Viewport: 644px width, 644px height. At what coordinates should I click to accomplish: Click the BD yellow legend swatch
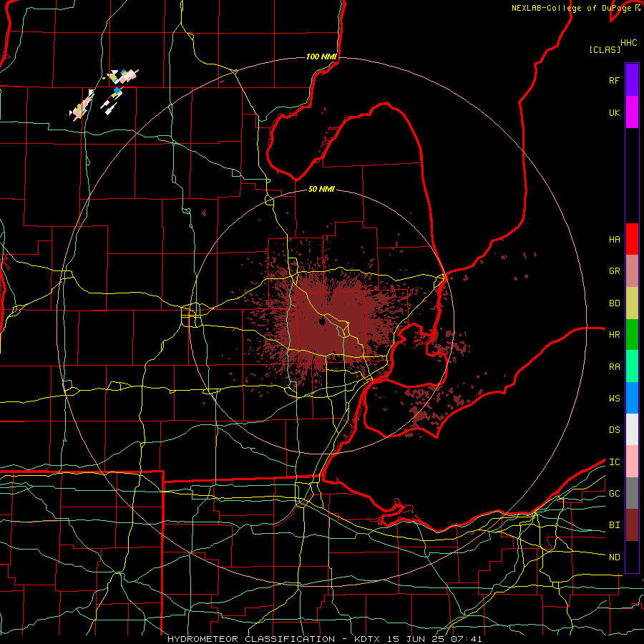pos(632,303)
